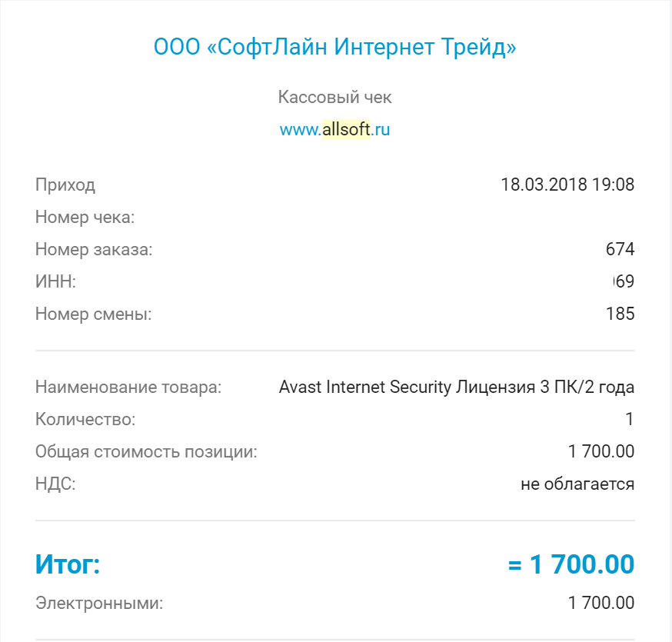Click the Количество label
The height and width of the screenshot is (642, 672).
pos(85,420)
